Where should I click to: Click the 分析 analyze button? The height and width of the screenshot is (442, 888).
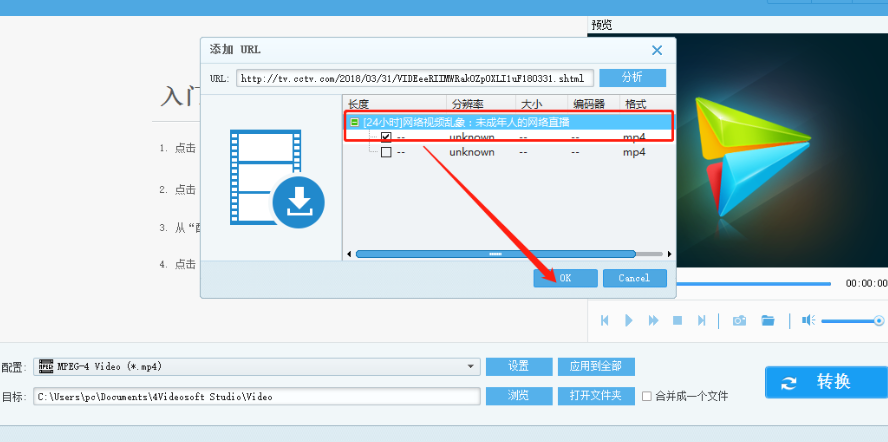[633, 78]
